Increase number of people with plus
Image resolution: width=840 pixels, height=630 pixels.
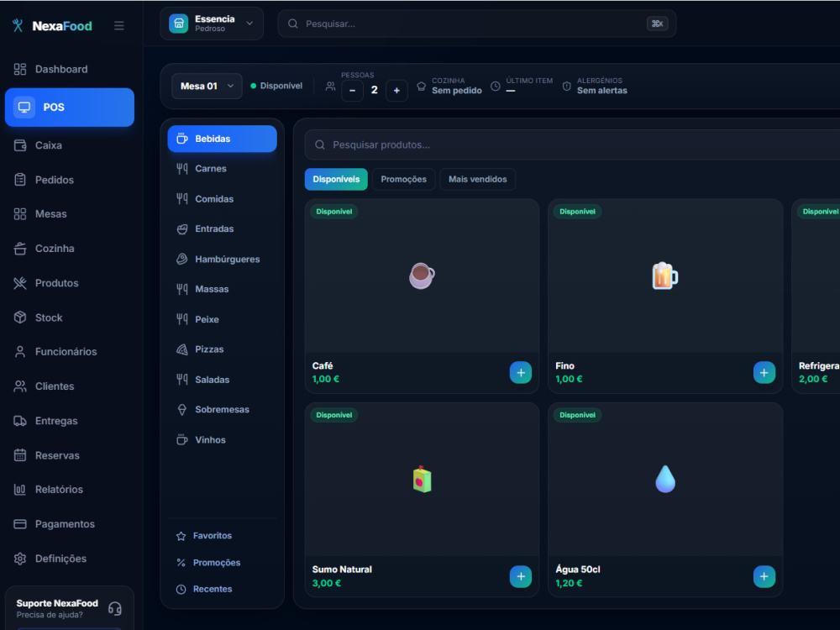[x=396, y=91]
